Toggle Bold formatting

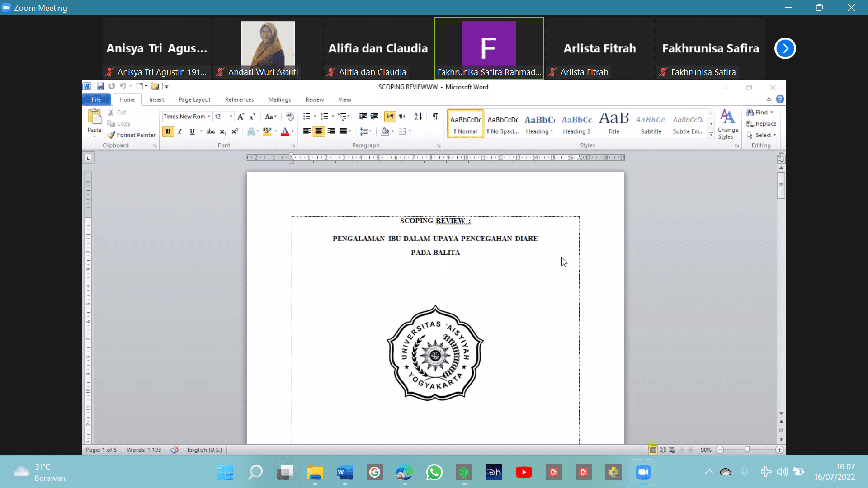168,131
